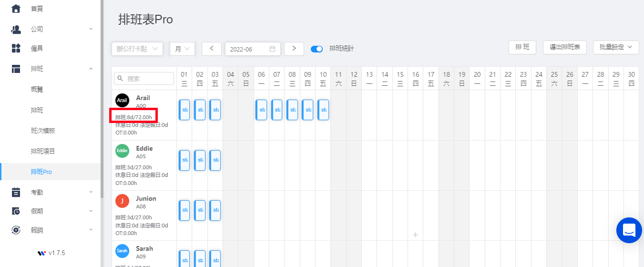Click the 導出排班表 button
The width and height of the screenshot is (644, 267).
point(565,47)
